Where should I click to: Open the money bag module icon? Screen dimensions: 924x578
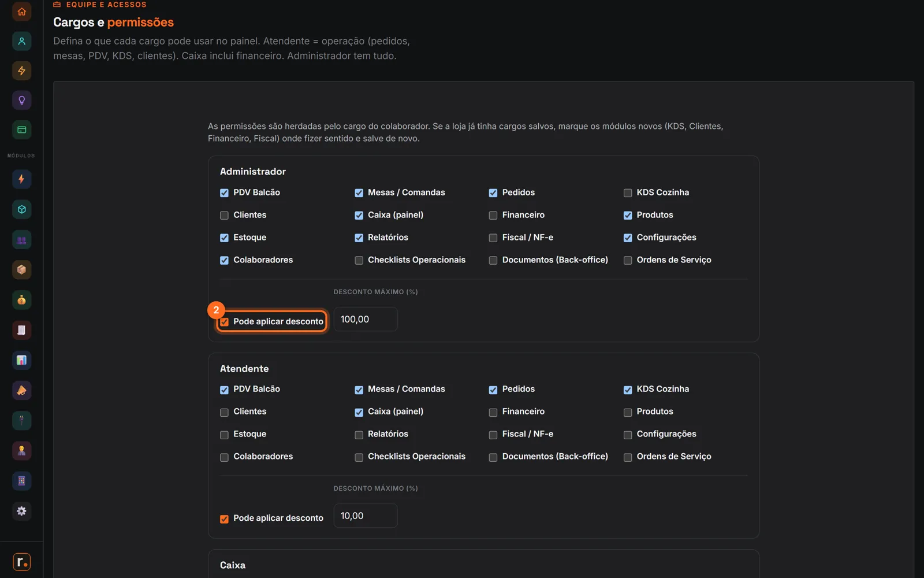click(x=21, y=300)
